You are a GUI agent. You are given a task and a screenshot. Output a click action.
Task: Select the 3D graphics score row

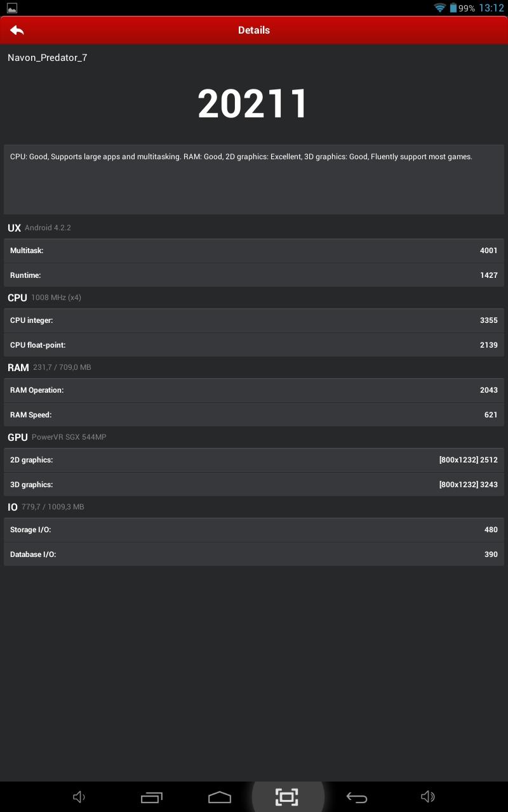(254, 485)
